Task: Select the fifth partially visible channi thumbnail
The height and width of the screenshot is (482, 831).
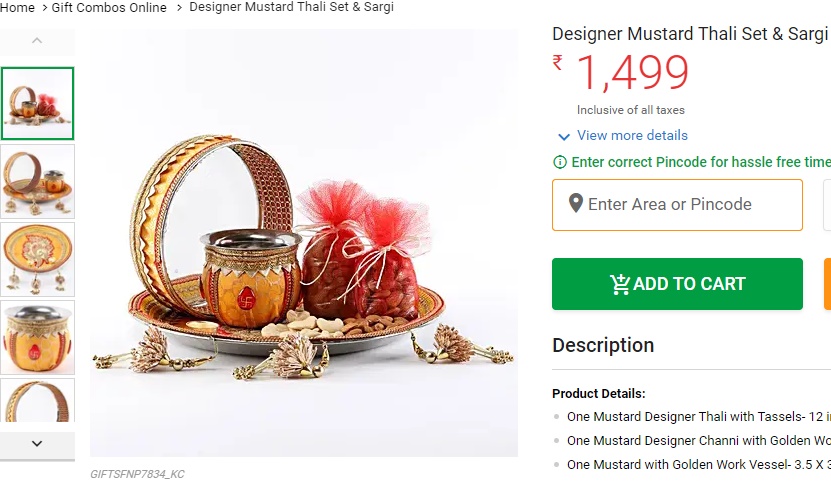Action: [x=38, y=400]
